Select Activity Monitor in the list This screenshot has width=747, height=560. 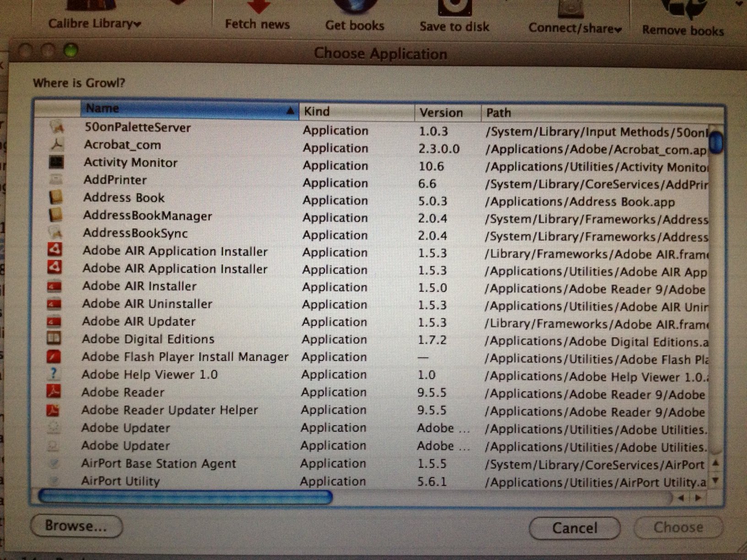[x=130, y=162]
